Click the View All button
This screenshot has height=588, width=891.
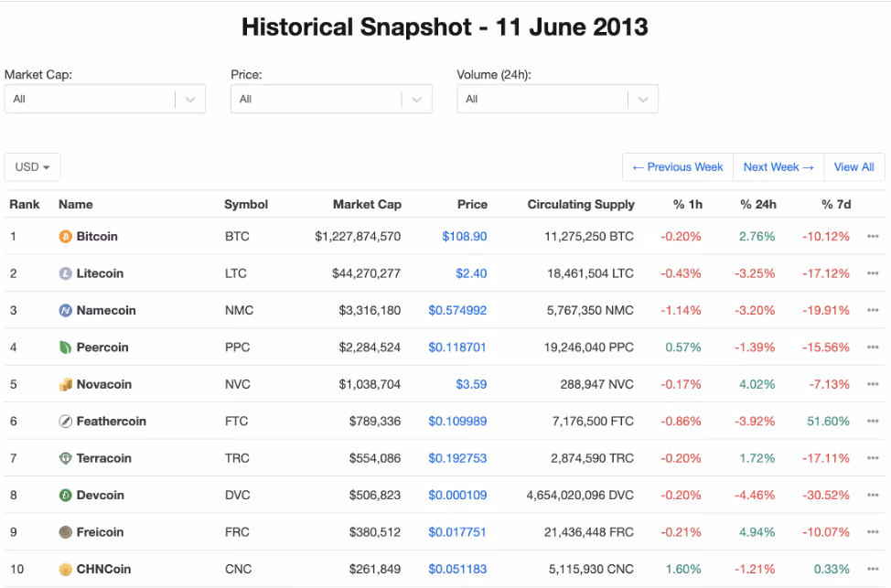(x=854, y=167)
